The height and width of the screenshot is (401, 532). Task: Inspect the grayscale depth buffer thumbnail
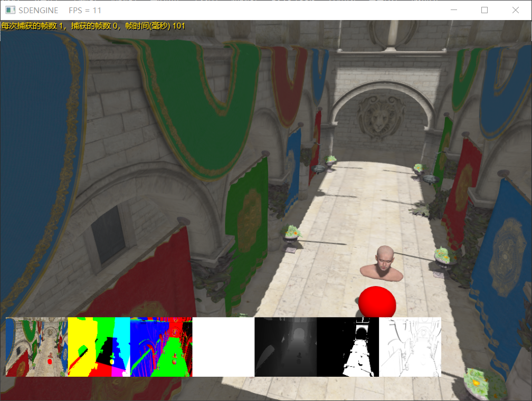(x=285, y=347)
